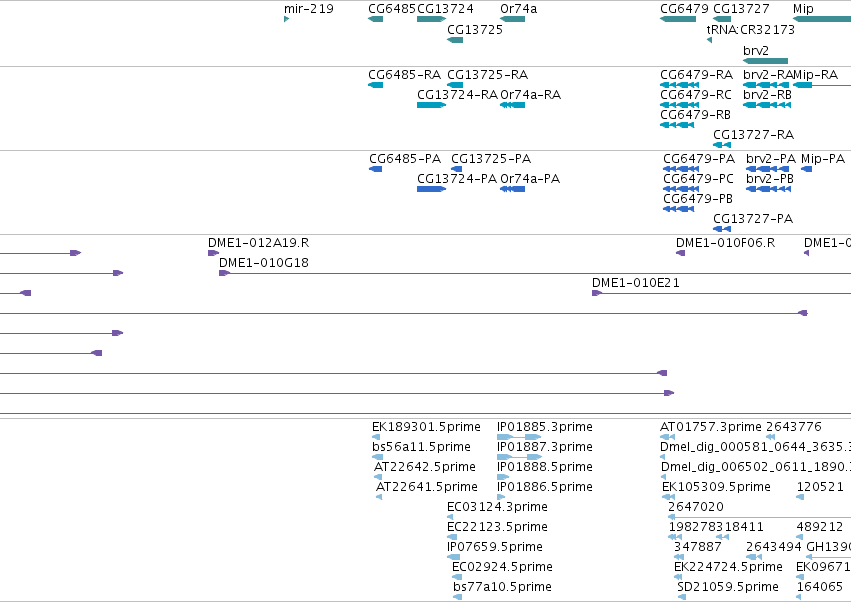Screen dimensions: 851x602
Task: Click the Mip-PA protein label
Action: click(823, 159)
